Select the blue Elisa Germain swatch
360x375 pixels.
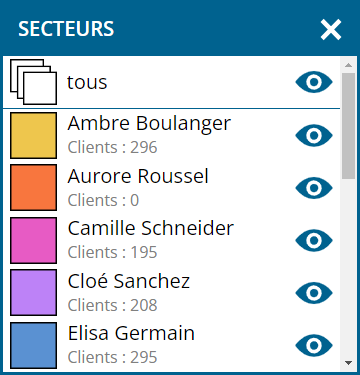click(x=33, y=345)
